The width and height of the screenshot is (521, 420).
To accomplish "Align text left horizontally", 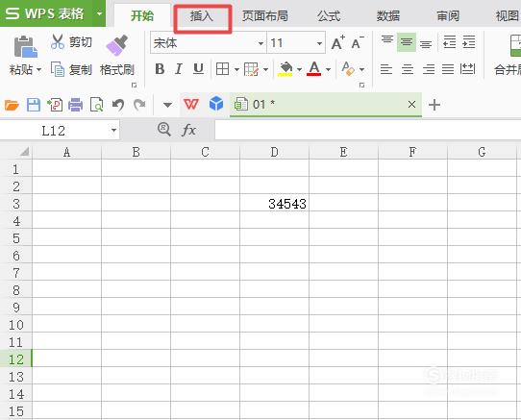I will (386, 69).
